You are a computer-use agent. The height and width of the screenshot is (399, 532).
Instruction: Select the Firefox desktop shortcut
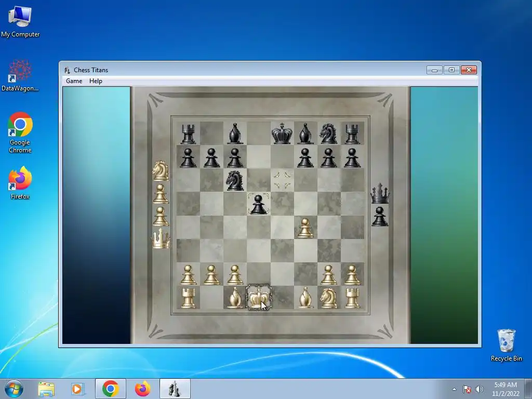(x=20, y=182)
